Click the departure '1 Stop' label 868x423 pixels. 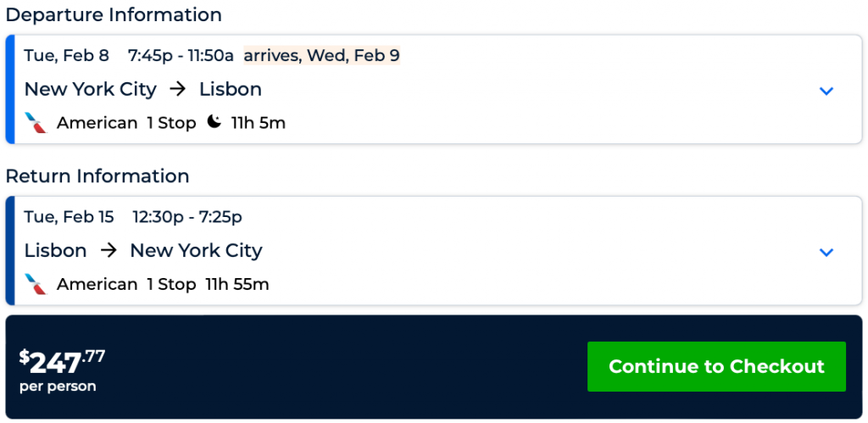click(x=171, y=123)
